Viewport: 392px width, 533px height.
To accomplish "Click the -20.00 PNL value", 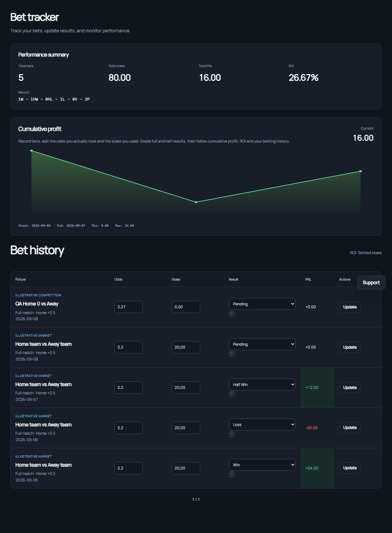I will tap(311, 428).
